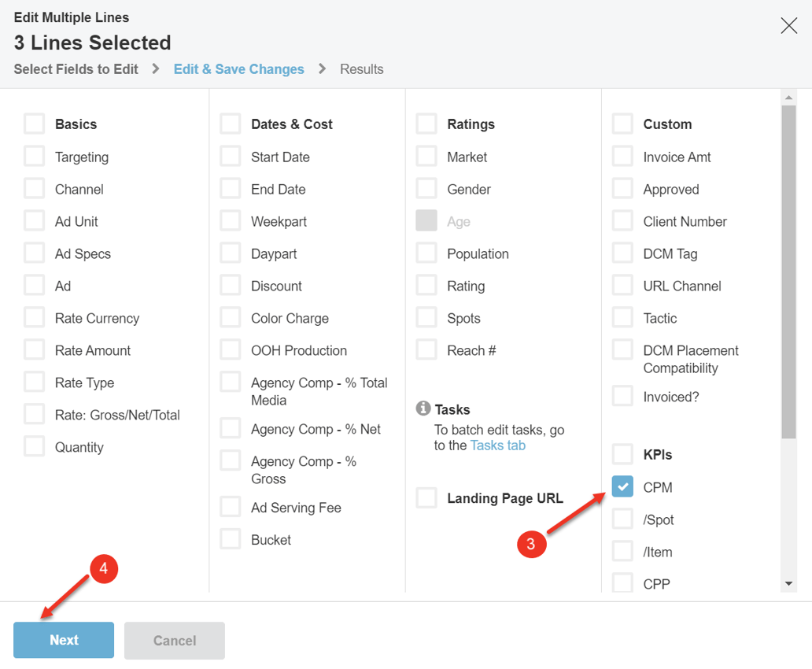Check the Basics group checkbox
The height and width of the screenshot is (669, 812).
(34, 124)
